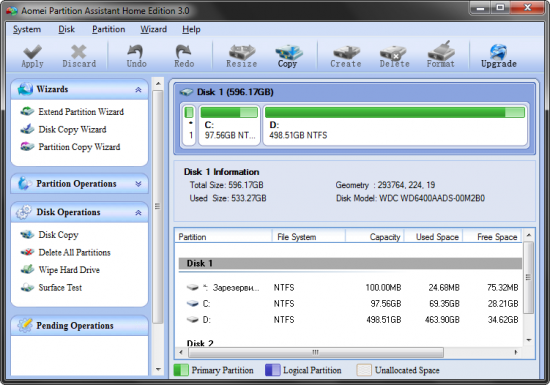Open the Partition menu
The height and width of the screenshot is (385, 550).
point(108,29)
